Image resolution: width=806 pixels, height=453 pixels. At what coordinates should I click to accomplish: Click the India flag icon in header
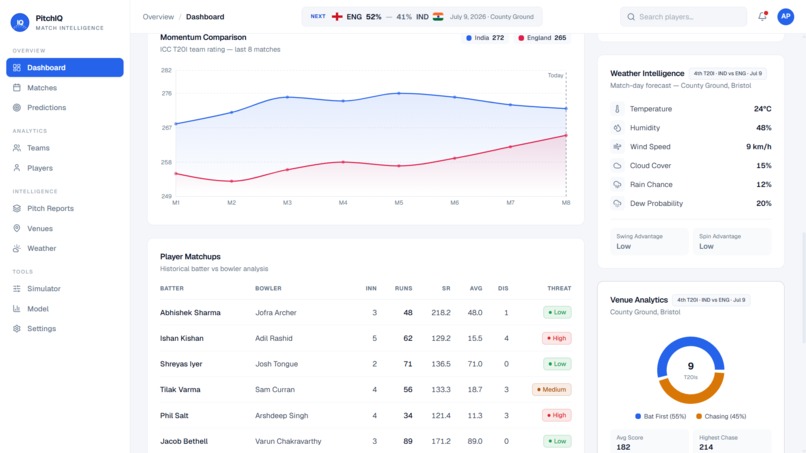[438, 17]
